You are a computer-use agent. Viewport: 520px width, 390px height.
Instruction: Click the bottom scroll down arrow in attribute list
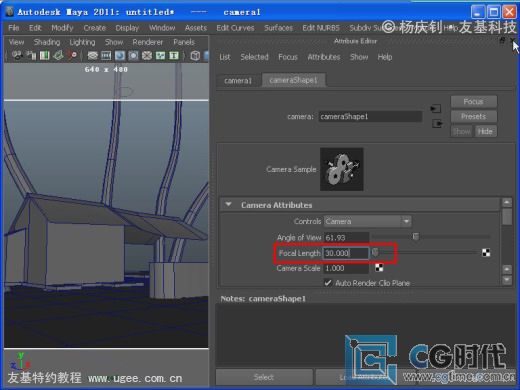tap(507, 280)
